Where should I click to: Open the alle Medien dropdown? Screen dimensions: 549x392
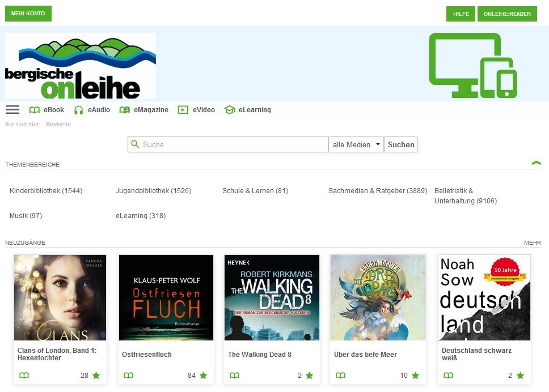[356, 144]
